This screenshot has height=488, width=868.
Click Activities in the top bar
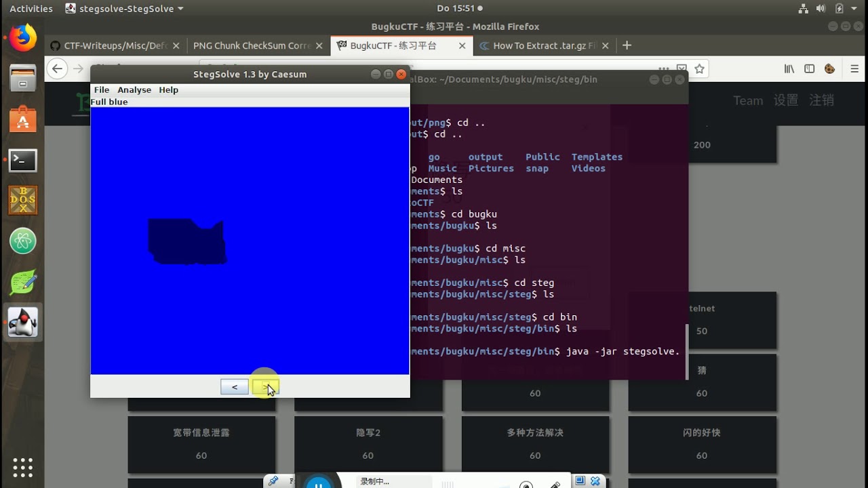[x=31, y=9]
